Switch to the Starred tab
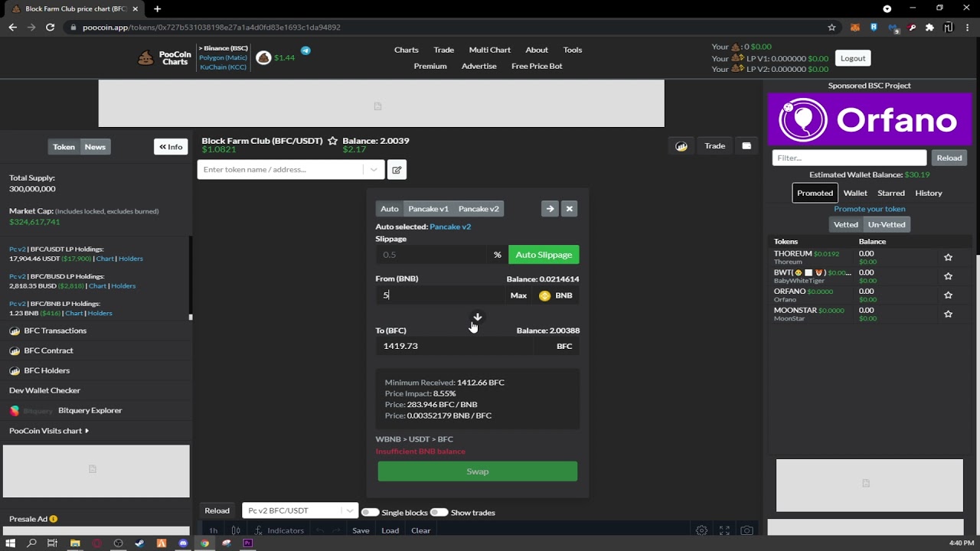Image resolution: width=980 pixels, height=551 pixels. tap(891, 193)
